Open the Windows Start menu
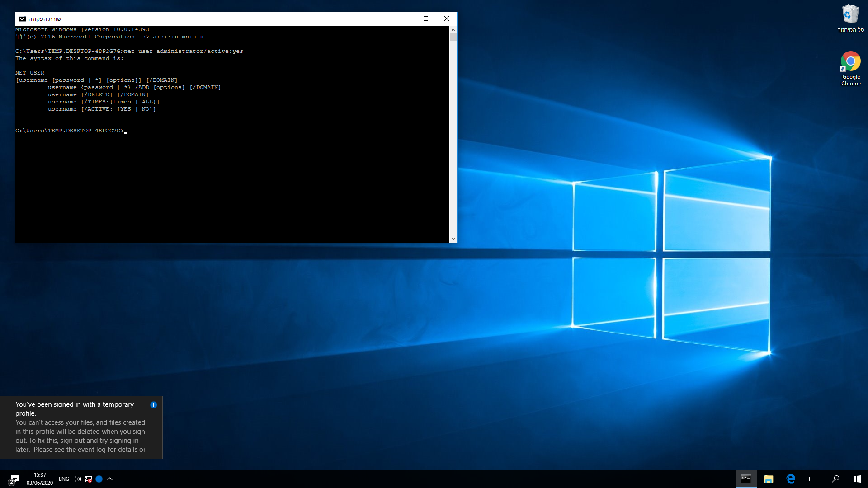Image resolution: width=868 pixels, height=488 pixels. (x=857, y=479)
